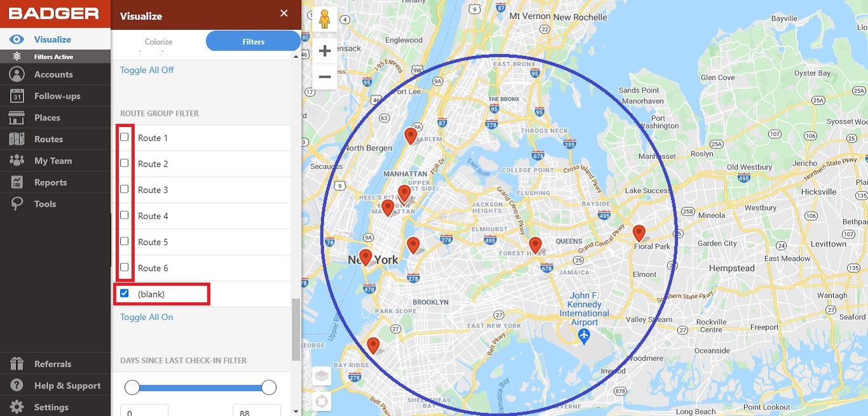This screenshot has width=868, height=416.
Task: Check the Route 4 filter
Action: (x=125, y=215)
